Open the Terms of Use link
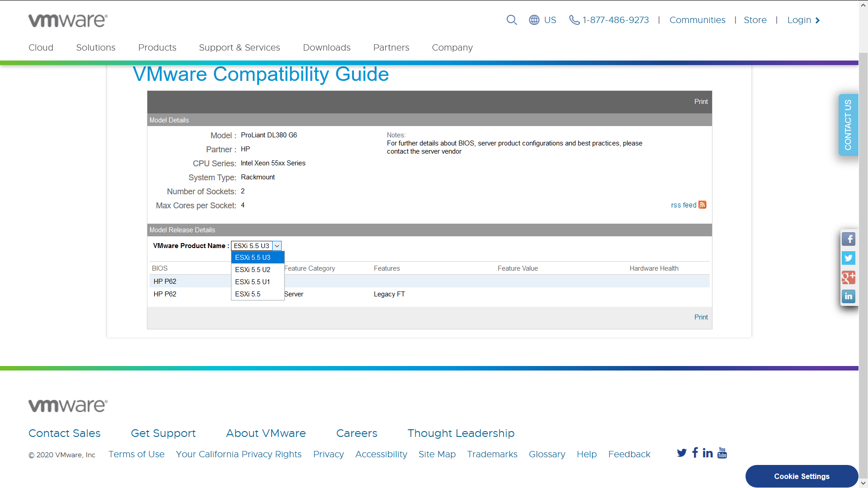868x488 pixels. tap(136, 454)
